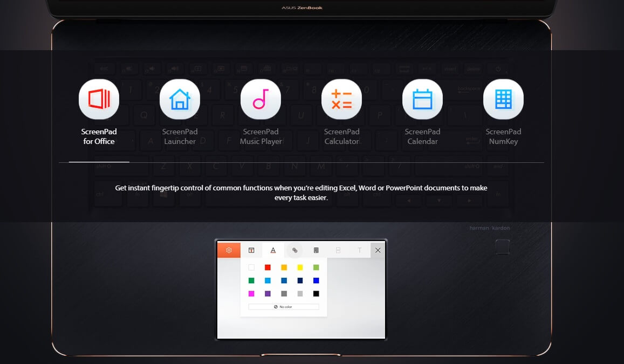The width and height of the screenshot is (624, 364).
Task: Pick the red color swatch
Action: click(x=268, y=267)
